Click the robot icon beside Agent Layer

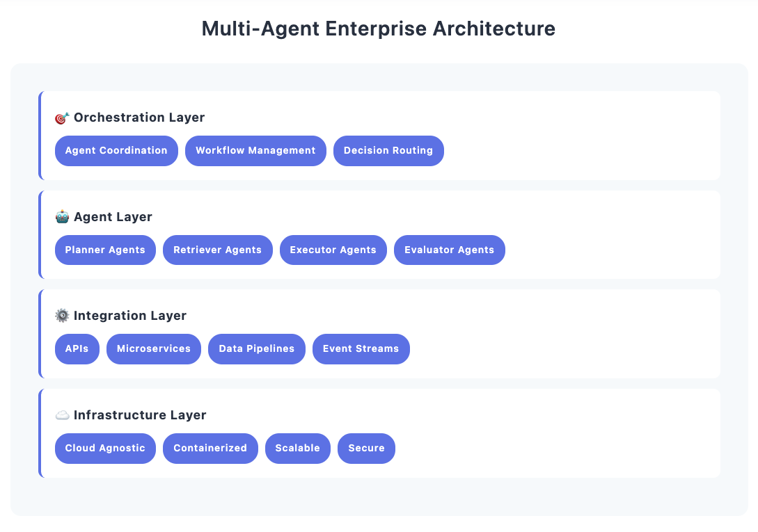(62, 216)
